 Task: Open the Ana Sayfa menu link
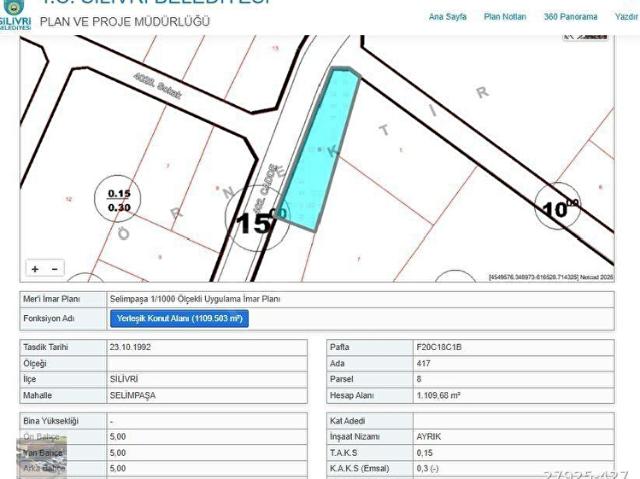coord(447,17)
